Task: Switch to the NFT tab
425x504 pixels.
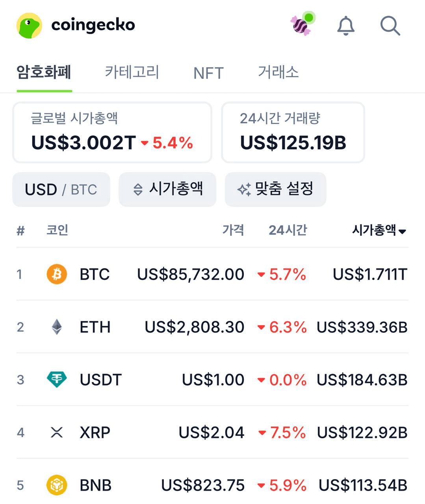Action: [x=208, y=73]
